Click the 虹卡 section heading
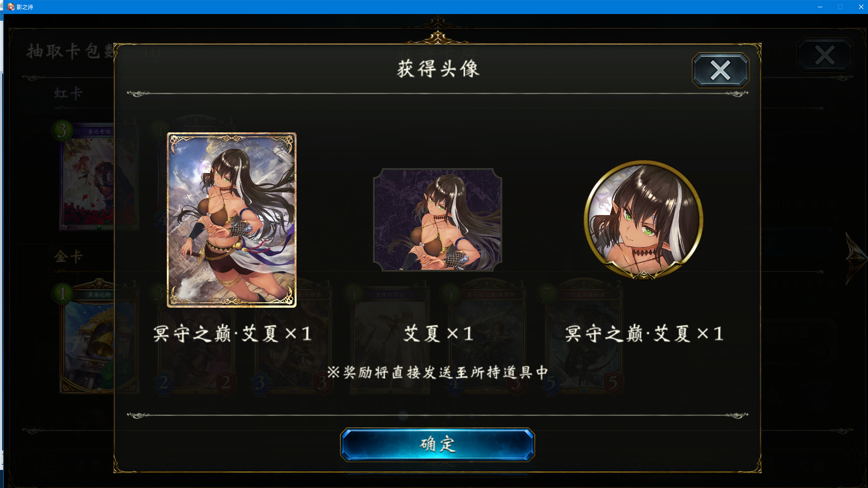This screenshot has width=868, height=488. [68, 94]
